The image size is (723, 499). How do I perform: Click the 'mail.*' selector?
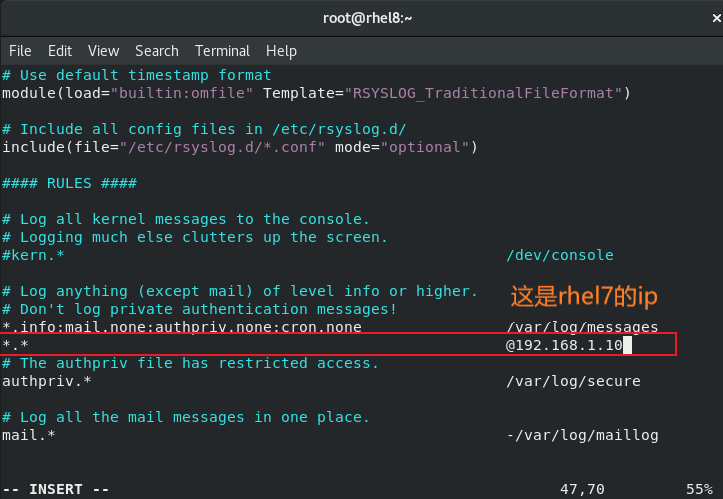click(x=29, y=435)
